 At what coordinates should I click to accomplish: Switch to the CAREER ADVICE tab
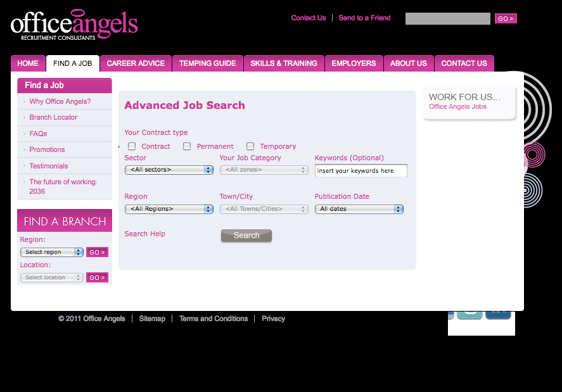[x=136, y=63]
